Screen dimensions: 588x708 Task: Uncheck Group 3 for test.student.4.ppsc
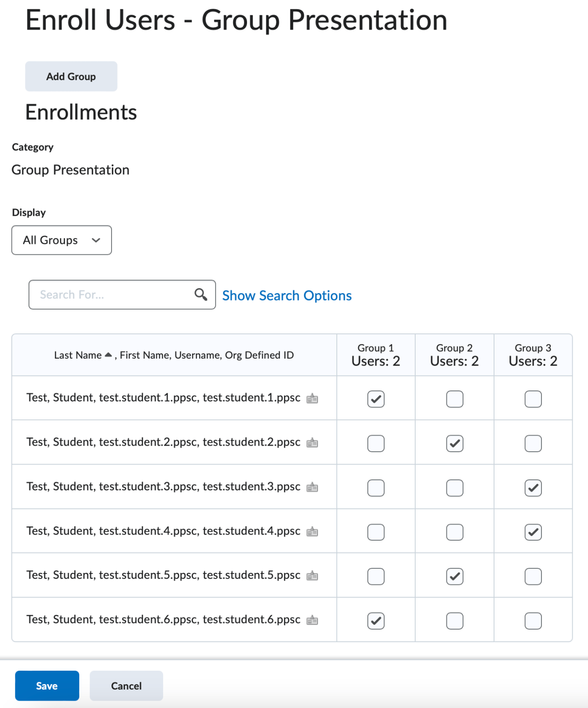coord(533,532)
